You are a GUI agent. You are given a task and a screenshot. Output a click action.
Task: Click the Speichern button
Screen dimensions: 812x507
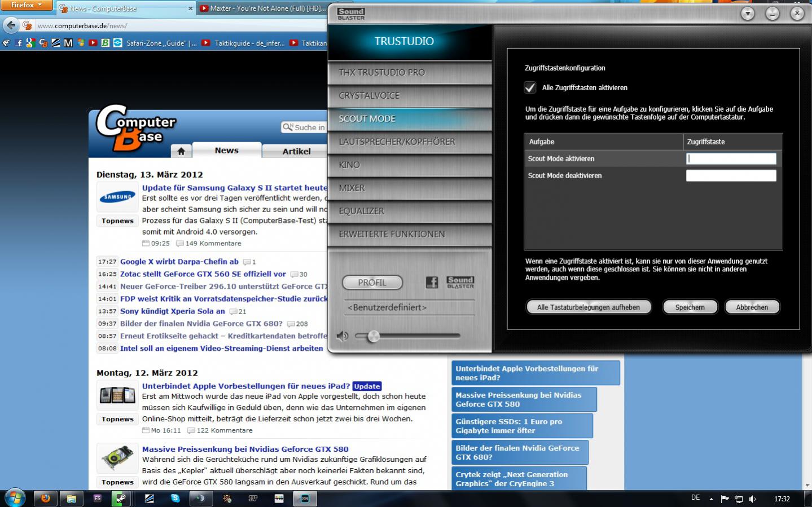point(690,307)
